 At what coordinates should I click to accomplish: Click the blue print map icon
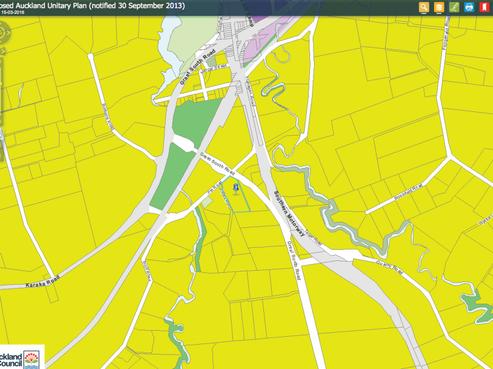coord(469,7)
